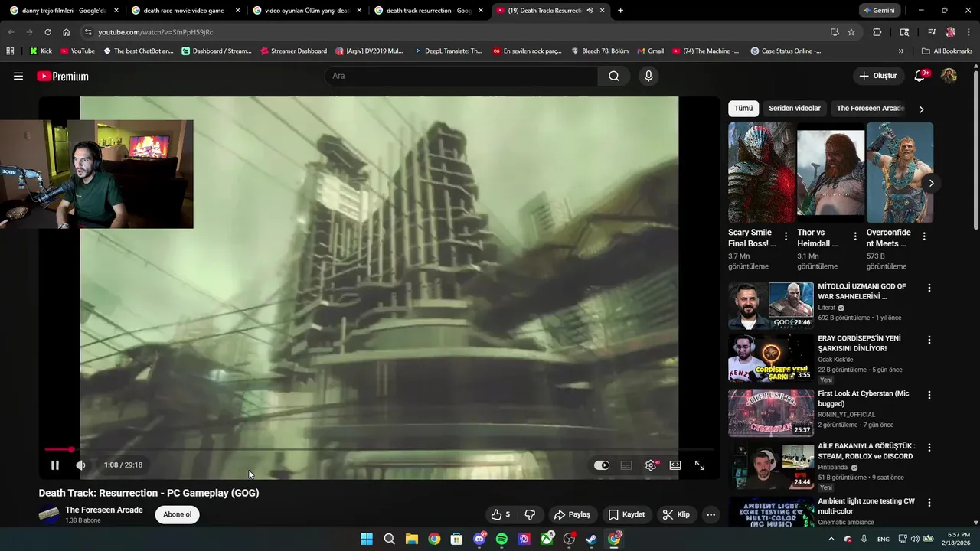Viewport: 980px width, 551px height.
Task: Share the video via Paylaş button
Action: (x=573, y=514)
